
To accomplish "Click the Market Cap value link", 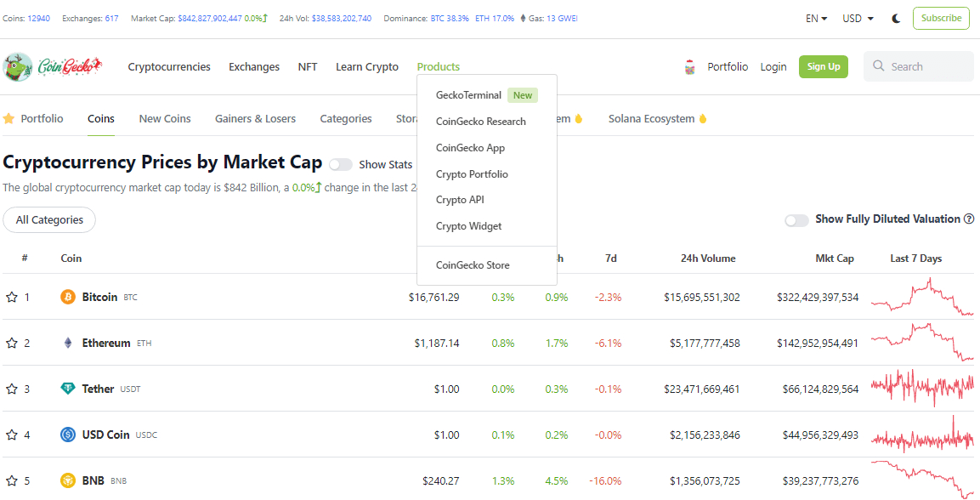I will 209,19.
